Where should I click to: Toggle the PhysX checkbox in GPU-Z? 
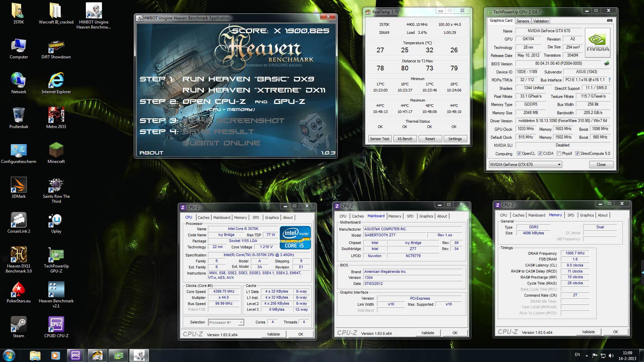(x=559, y=154)
